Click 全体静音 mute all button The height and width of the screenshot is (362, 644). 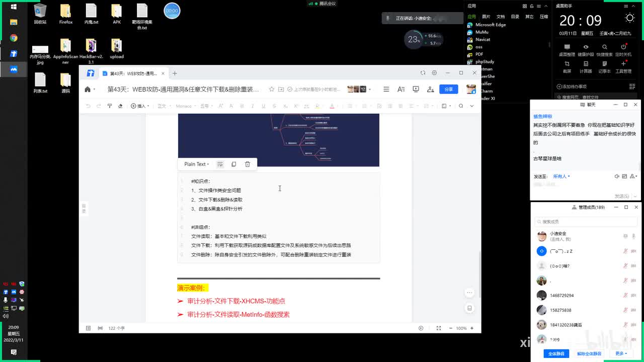pyautogui.click(x=556, y=353)
